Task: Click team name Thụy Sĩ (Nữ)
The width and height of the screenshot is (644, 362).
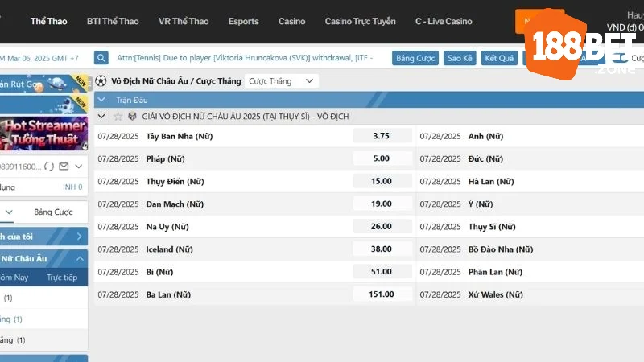Action: coord(492,227)
